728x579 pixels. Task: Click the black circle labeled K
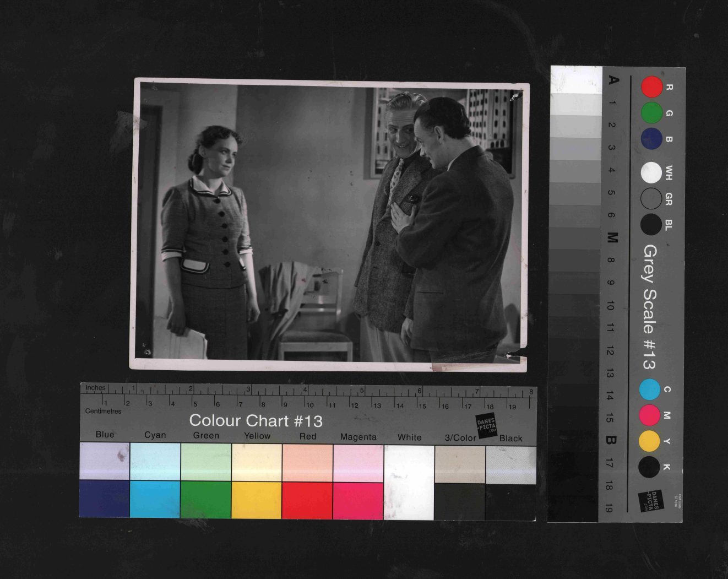[x=649, y=467]
